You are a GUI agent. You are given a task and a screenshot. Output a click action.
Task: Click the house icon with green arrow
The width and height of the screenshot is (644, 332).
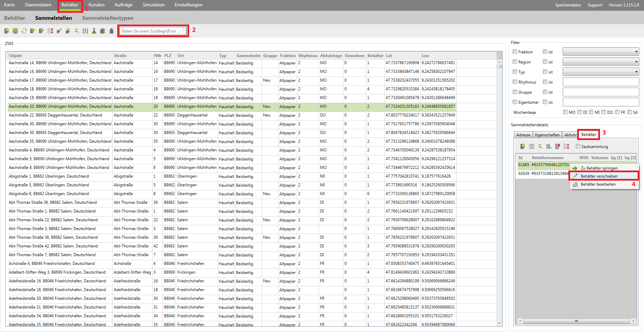coord(59,31)
